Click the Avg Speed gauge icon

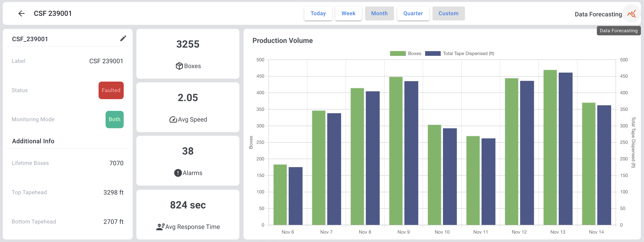pos(173,119)
